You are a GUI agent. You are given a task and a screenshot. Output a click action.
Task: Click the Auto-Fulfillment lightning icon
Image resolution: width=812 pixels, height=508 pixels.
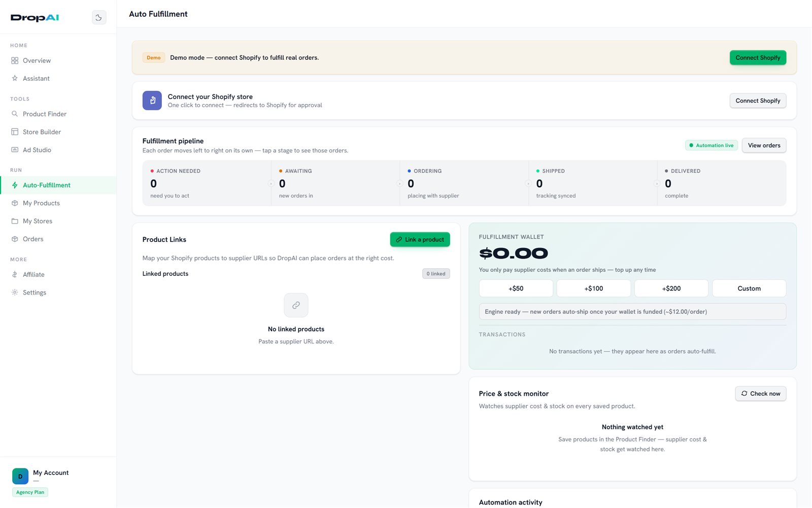[x=15, y=185]
